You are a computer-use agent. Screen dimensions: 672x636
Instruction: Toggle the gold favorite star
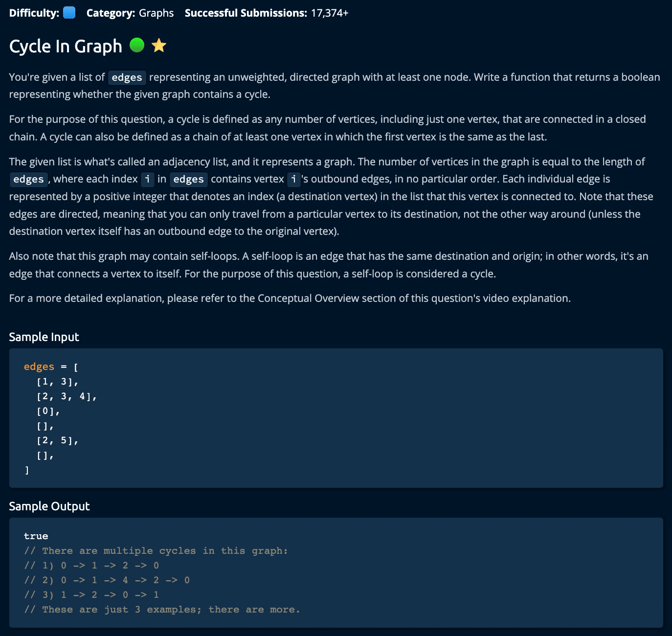159,45
